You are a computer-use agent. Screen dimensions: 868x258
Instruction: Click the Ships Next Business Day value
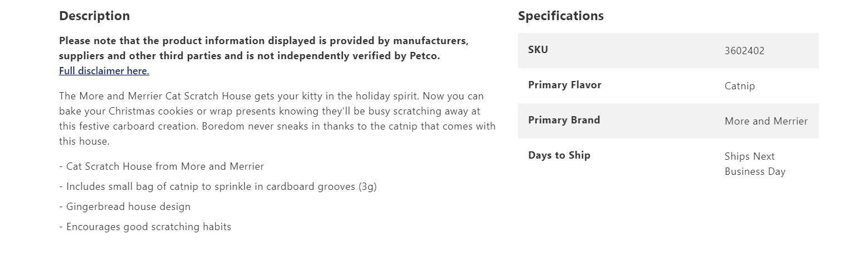(754, 164)
